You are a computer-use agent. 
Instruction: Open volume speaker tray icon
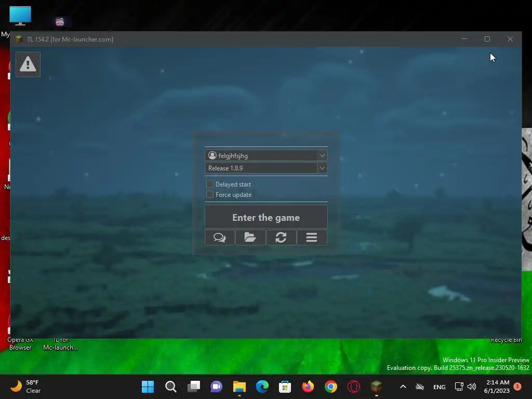point(472,387)
